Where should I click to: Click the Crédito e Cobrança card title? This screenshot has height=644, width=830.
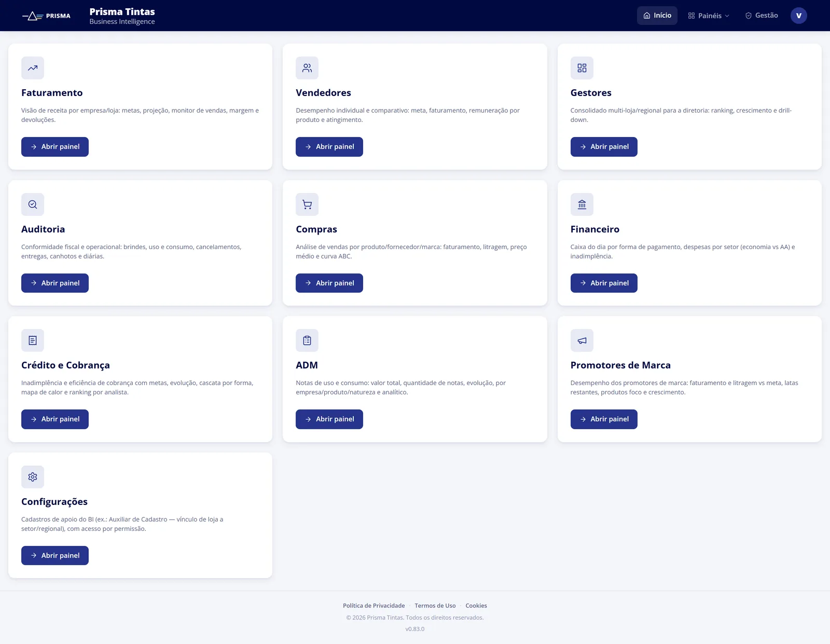(65, 365)
